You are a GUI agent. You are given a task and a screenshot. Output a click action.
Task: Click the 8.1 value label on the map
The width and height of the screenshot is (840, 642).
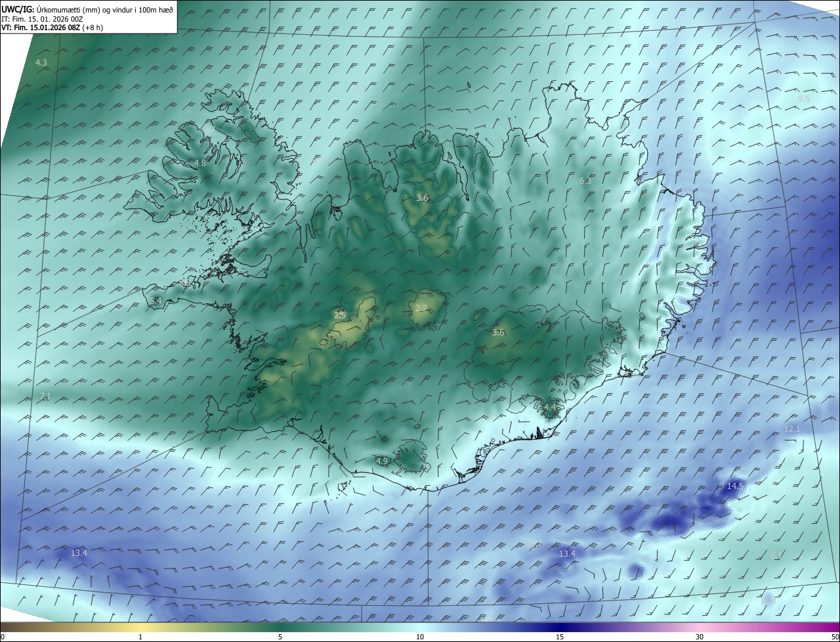tap(776, 556)
